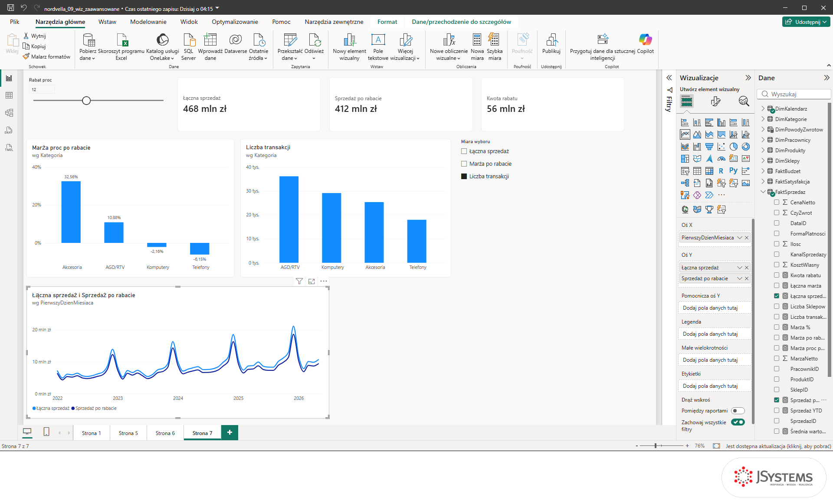Switch to table view in left sidebar
The image size is (833, 504).
pyautogui.click(x=9, y=95)
